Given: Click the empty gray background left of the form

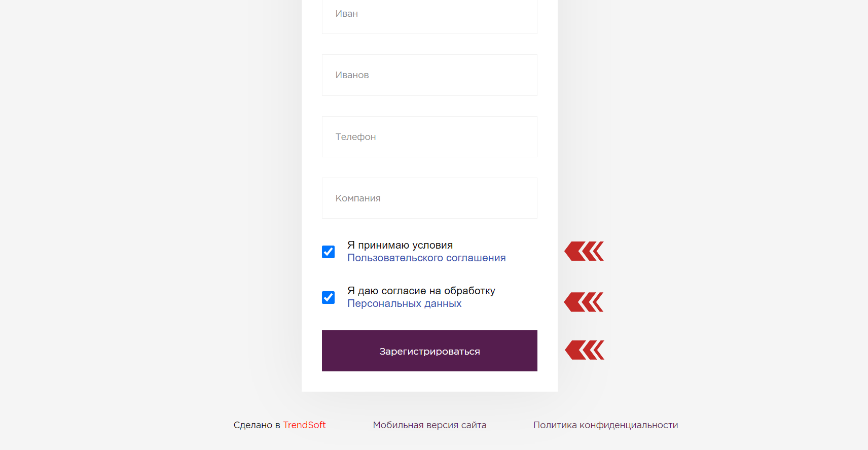Looking at the screenshot, I should point(152,203).
